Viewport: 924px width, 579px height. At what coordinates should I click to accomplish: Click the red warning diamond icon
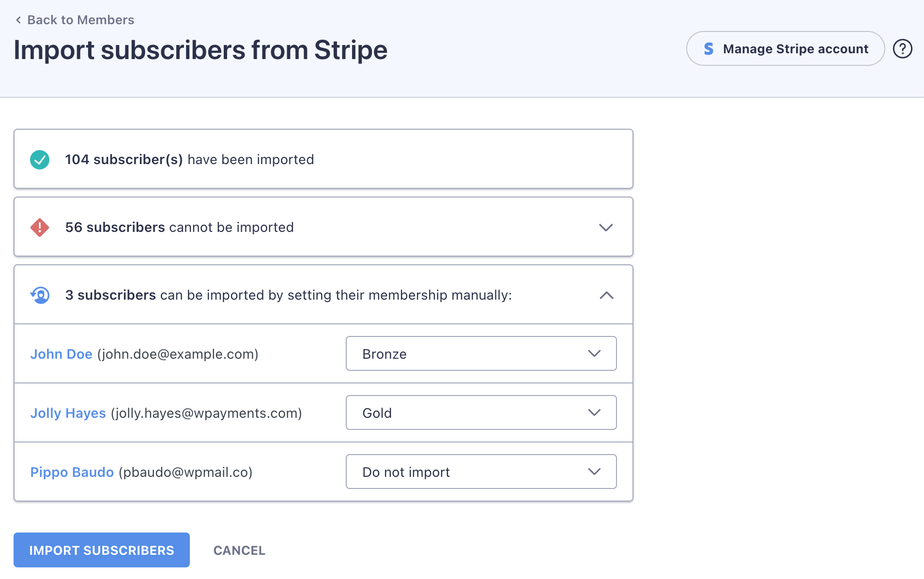pos(40,228)
